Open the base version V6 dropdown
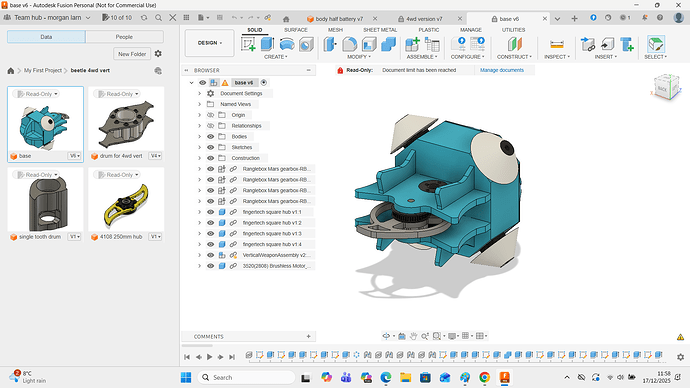 75,156
